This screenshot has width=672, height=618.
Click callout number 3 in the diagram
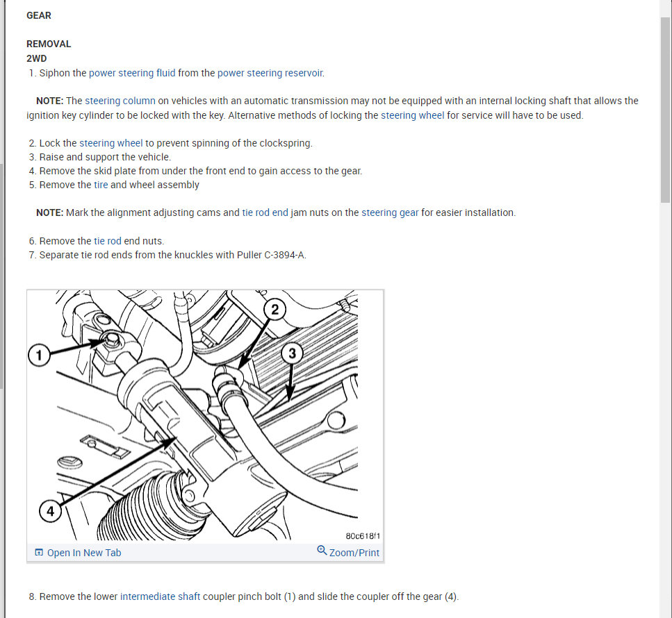(293, 353)
